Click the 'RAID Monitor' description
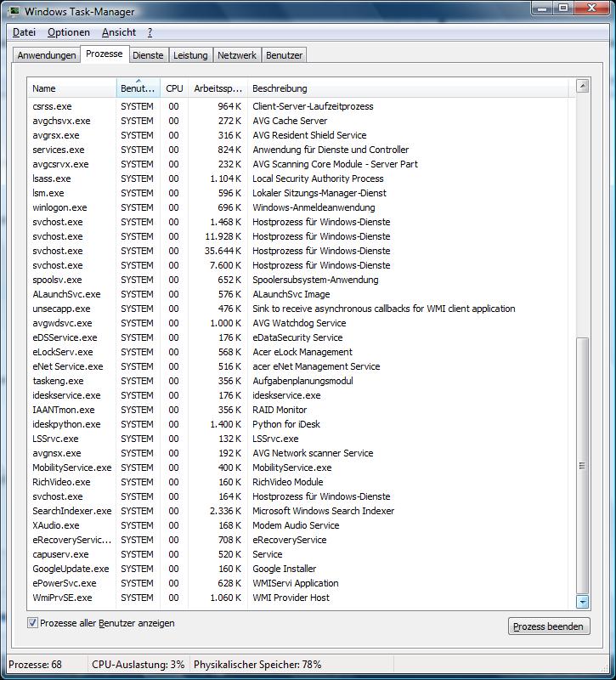 pos(280,410)
